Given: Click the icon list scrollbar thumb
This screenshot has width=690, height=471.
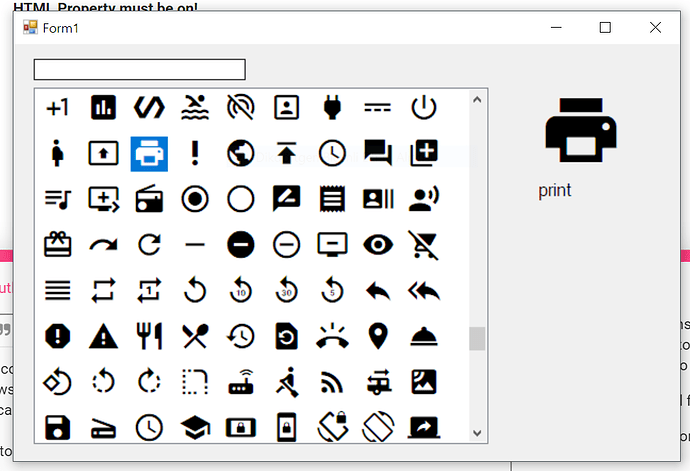Looking at the screenshot, I should tap(477, 339).
